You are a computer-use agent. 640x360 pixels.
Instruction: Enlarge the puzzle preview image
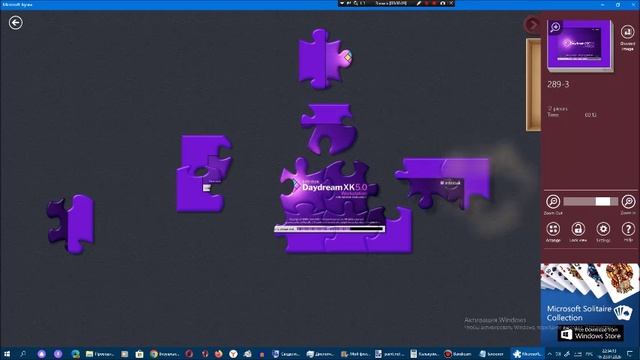580,45
